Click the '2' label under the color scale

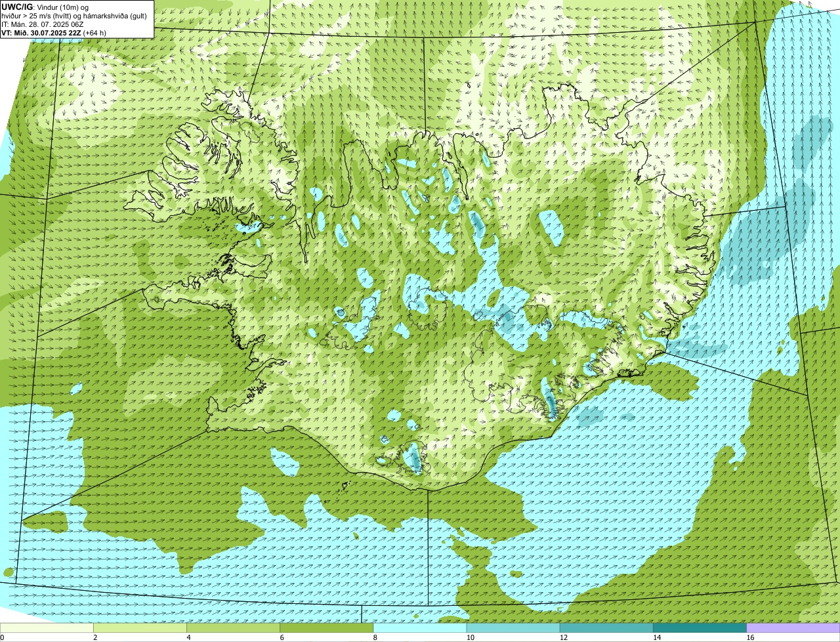[95, 637]
